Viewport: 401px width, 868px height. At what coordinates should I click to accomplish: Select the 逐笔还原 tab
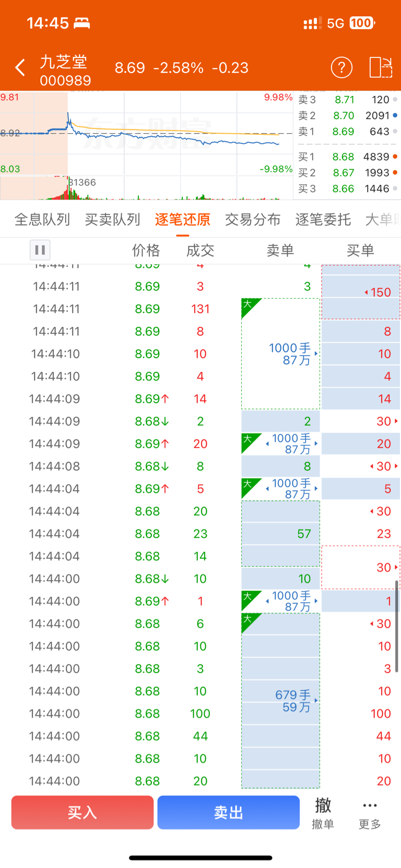coord(183,219)
